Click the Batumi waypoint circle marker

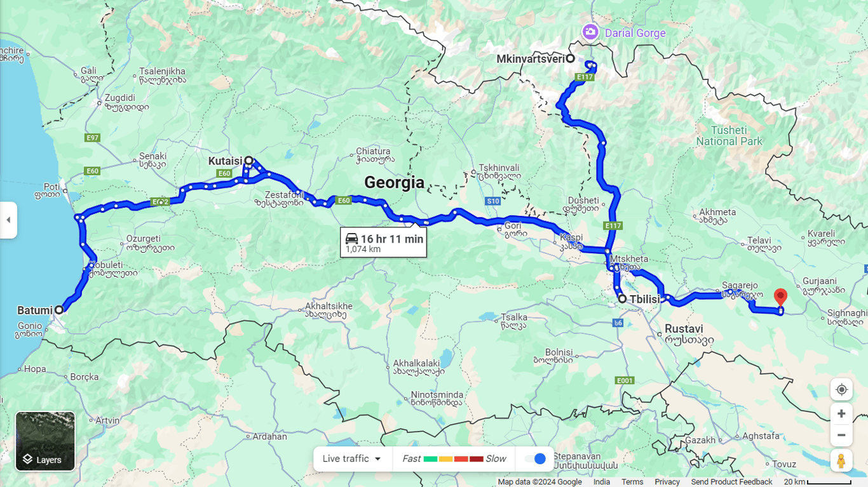point(59,310)
